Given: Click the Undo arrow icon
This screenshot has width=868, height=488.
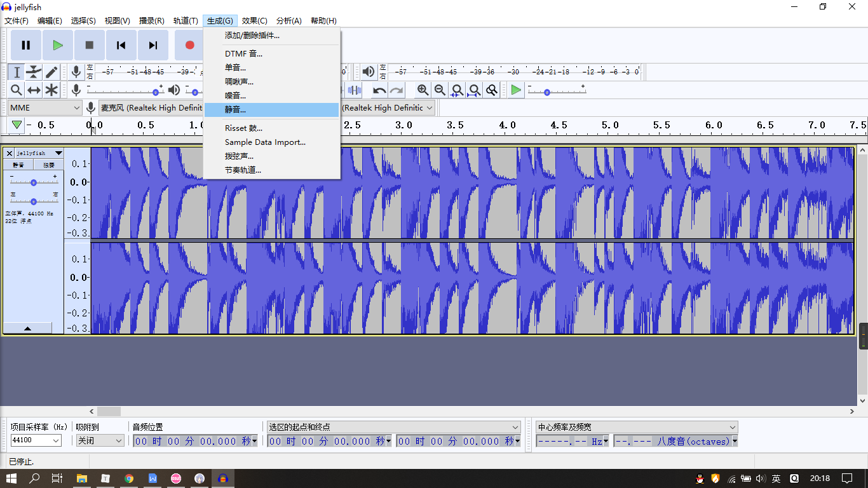Looking at the screenshot, I should tap(379, 90).
